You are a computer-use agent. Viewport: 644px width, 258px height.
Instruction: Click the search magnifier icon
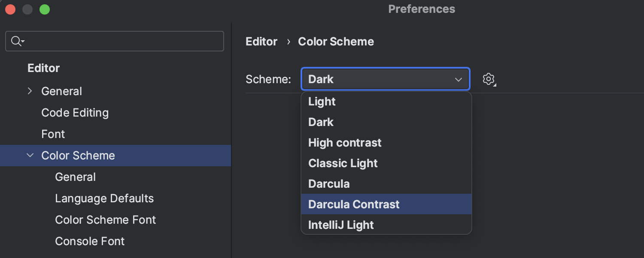pyautogui.click(x=16, y=41)
